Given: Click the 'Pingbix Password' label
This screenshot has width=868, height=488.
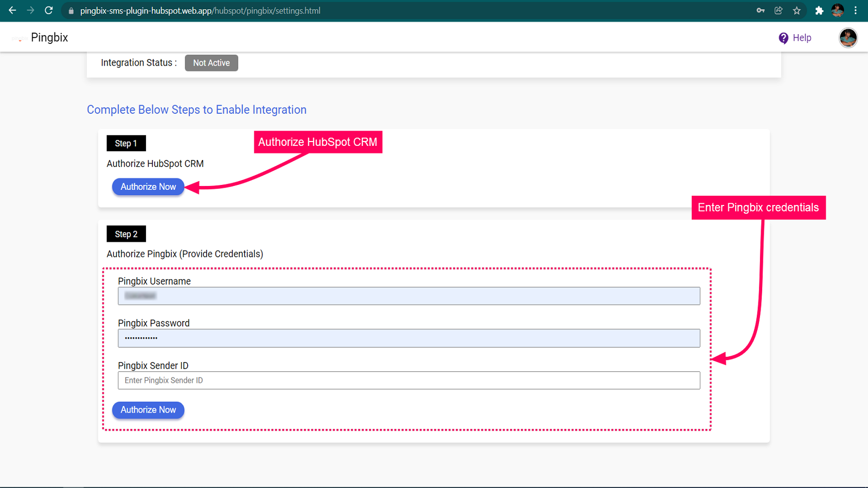Looking at the screenshot, I should tap(154, 323).
